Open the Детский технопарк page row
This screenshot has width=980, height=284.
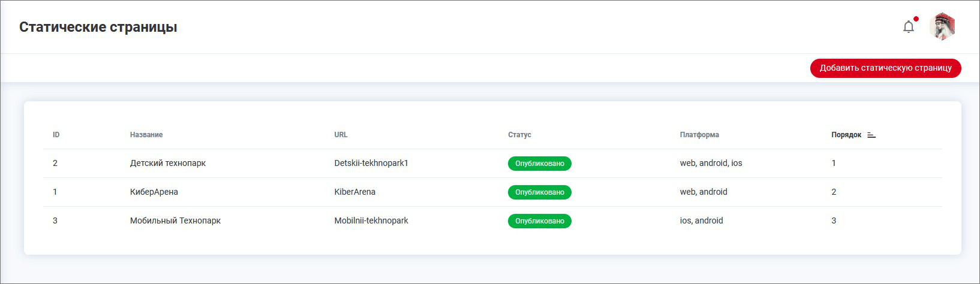pos(168,163)
